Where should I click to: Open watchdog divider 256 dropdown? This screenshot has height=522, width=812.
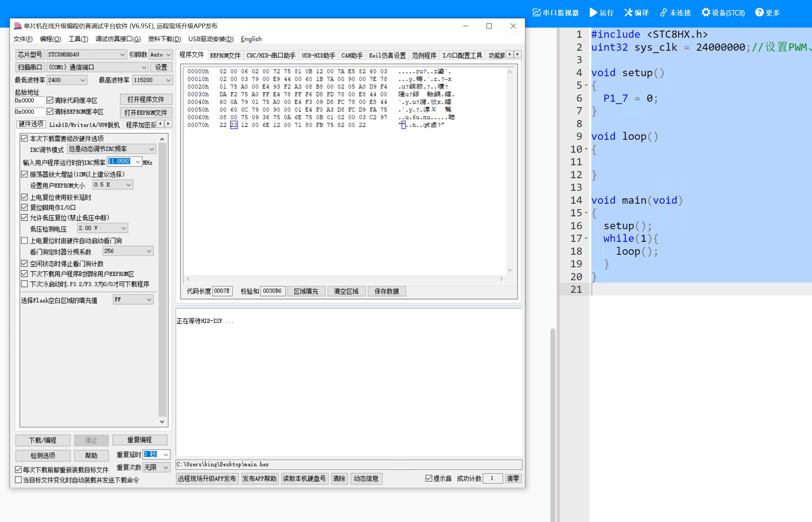point(128,251)
